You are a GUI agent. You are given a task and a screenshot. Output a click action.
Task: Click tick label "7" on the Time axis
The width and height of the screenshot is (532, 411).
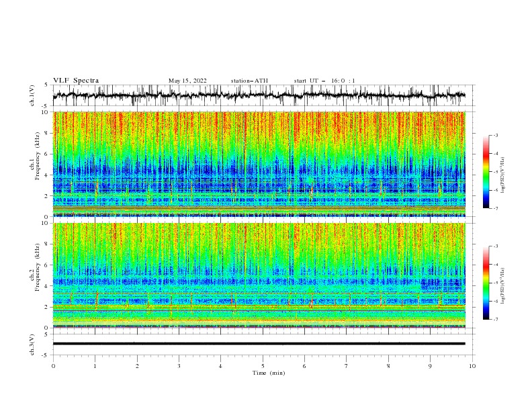click(x=347, y=366)
